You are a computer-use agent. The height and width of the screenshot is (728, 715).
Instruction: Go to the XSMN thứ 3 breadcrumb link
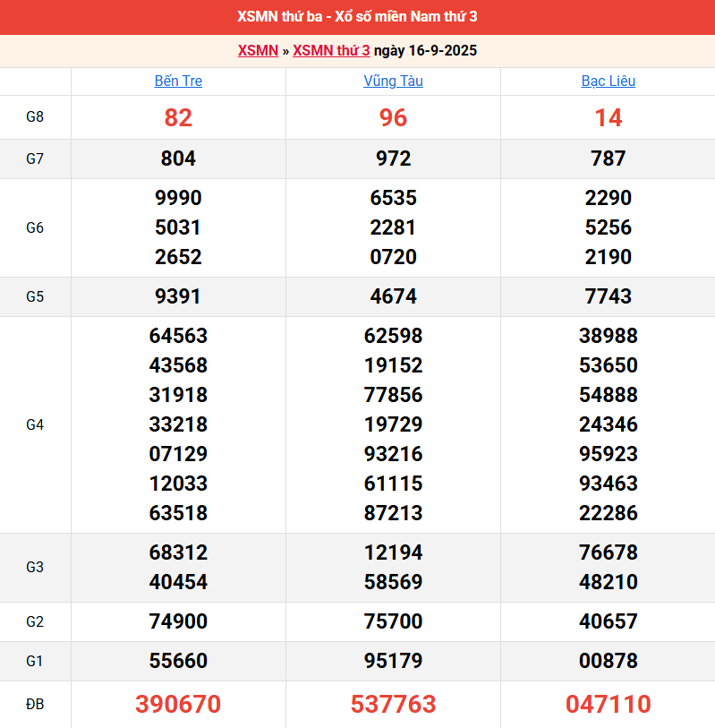[331, 50]
